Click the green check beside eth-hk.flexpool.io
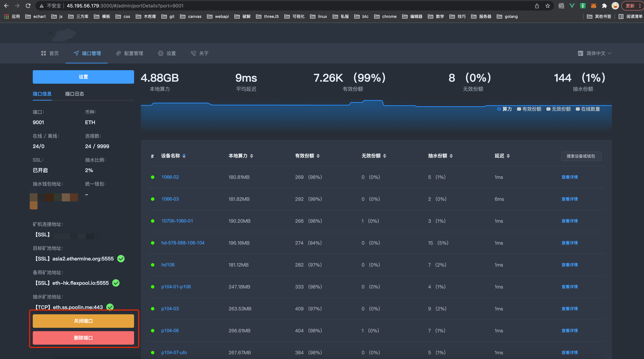 click(116, 283)
